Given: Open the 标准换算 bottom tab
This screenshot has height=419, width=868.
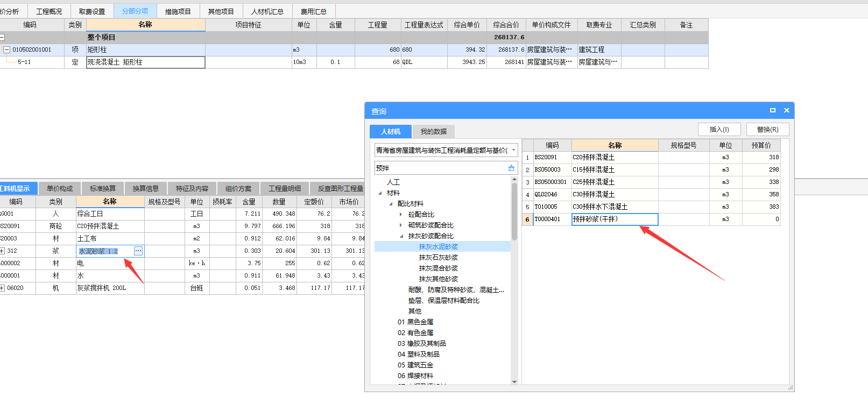Looking at the screenshot, I should (x=103, y=188).
